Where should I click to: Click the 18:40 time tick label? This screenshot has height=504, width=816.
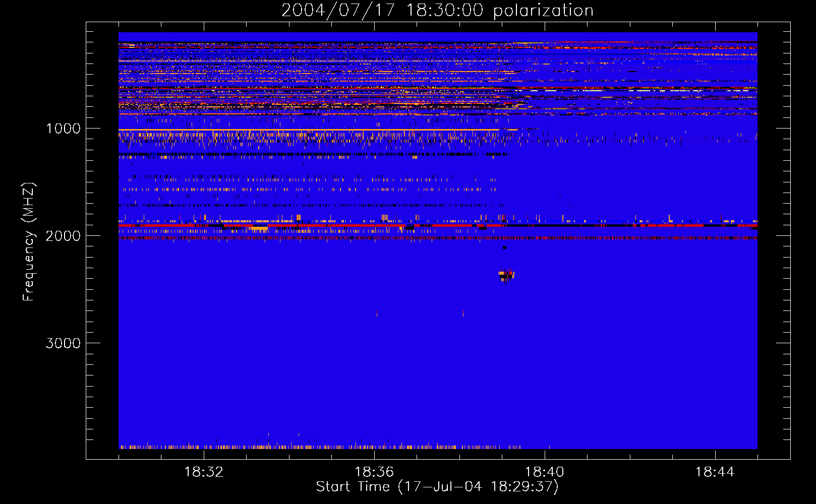[545, 472]
